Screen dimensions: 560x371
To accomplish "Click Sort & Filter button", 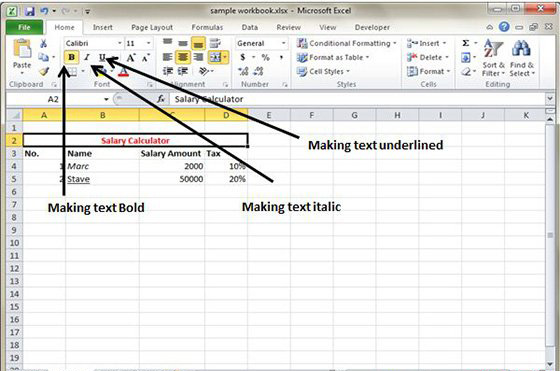I will (x=493, y=58).
